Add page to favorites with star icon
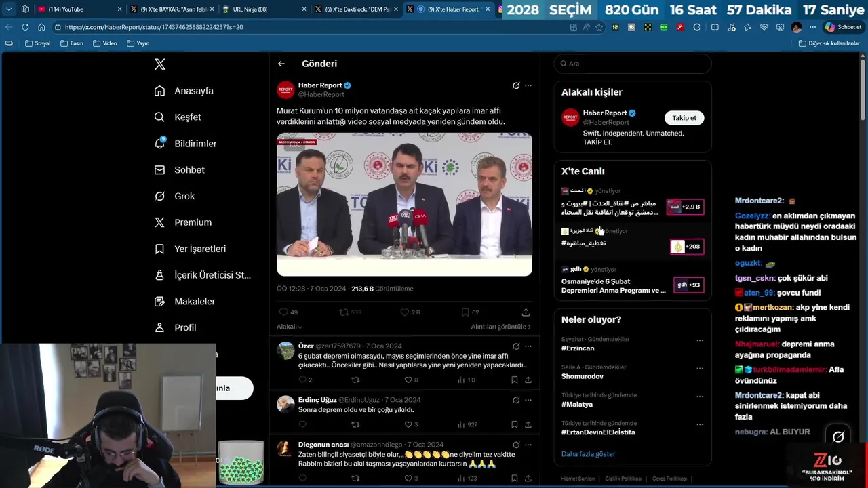The height and width of the screenshot is (488, 868). 599,27
